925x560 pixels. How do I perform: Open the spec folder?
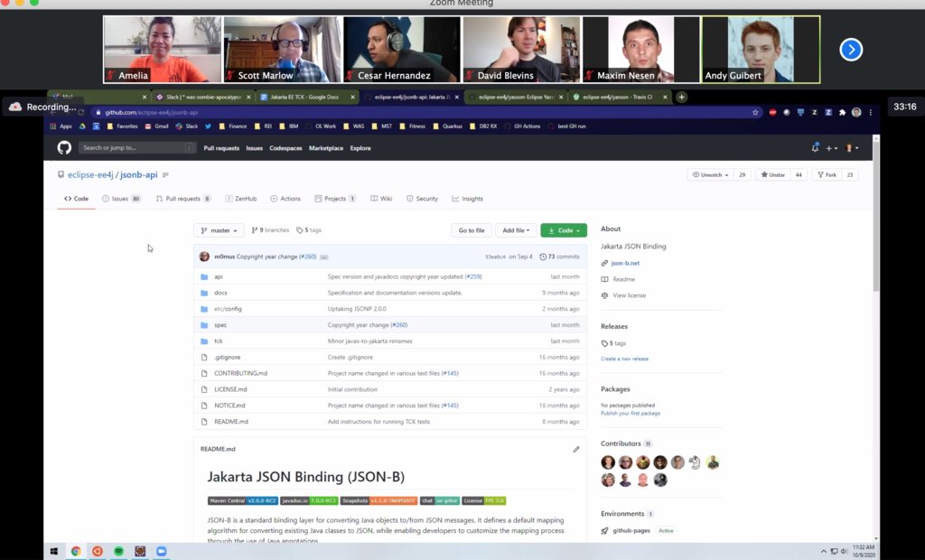(220, 325)
